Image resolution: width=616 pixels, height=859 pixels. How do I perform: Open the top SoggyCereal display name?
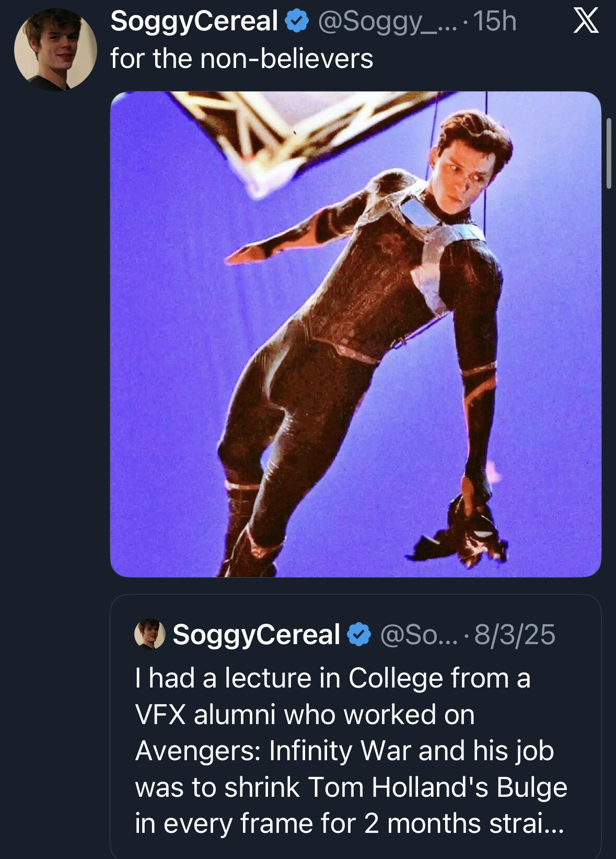(x=194, y=21)
